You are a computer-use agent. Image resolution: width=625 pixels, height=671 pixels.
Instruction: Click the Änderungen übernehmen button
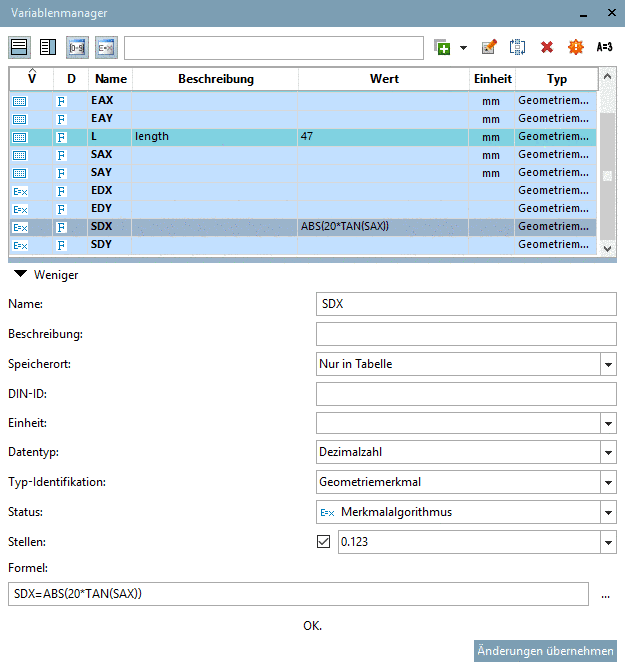(x=545, y=651)
